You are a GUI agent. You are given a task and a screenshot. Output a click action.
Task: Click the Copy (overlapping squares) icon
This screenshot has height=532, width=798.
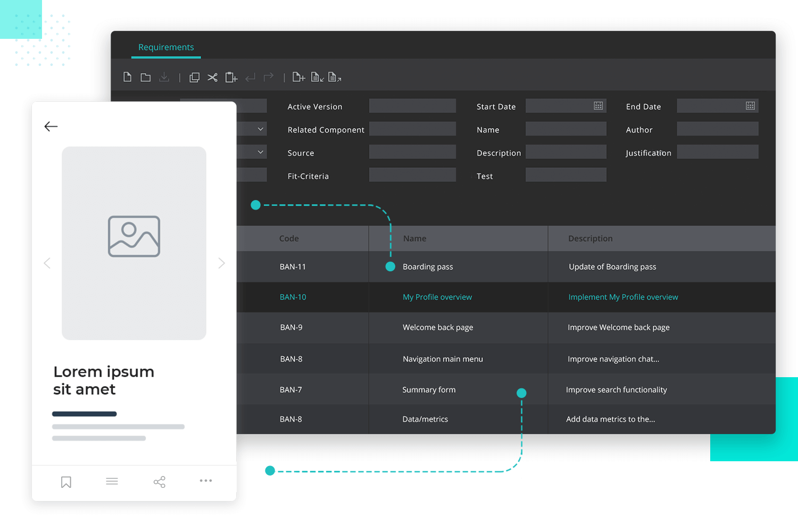coord(194,78)
